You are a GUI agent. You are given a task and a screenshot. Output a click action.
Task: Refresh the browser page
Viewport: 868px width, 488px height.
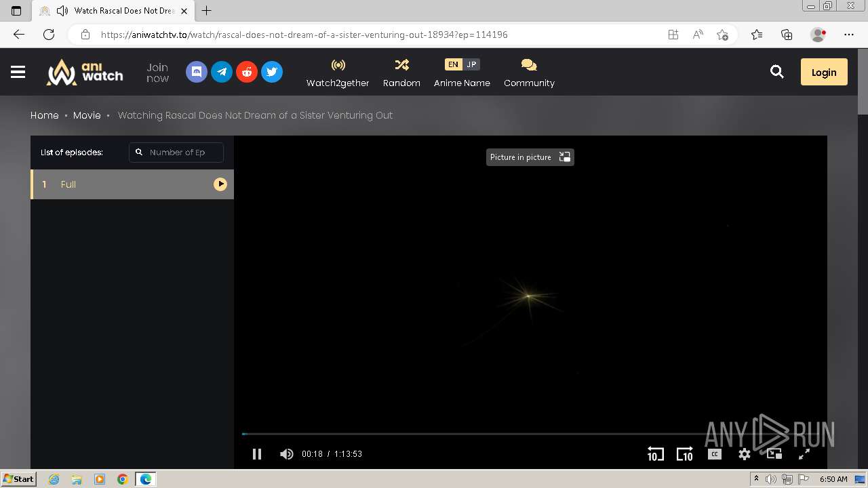pos(49,35)
